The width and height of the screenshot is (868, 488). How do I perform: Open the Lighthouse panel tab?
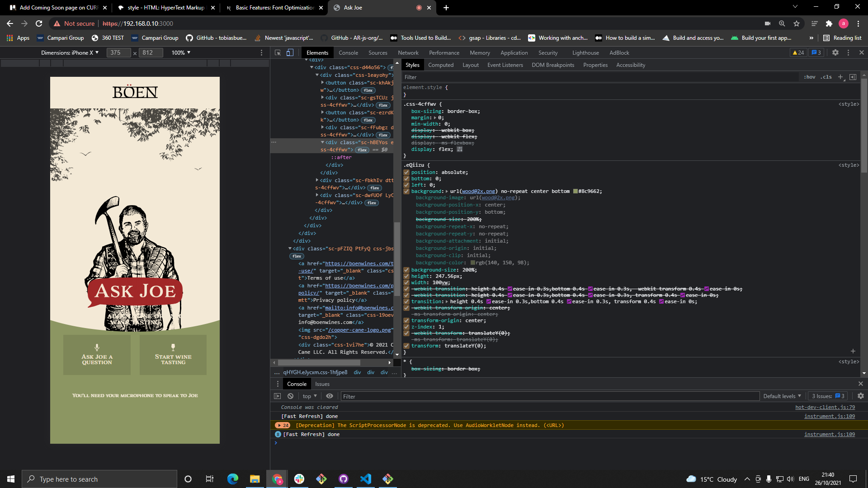[x=585, y=53]
